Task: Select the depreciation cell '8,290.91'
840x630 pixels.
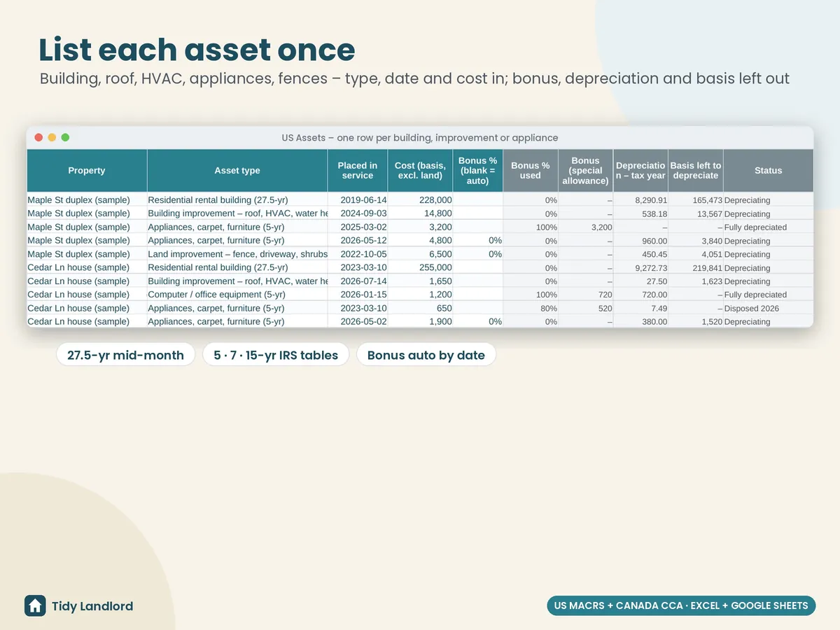Action: pos(640,200)
